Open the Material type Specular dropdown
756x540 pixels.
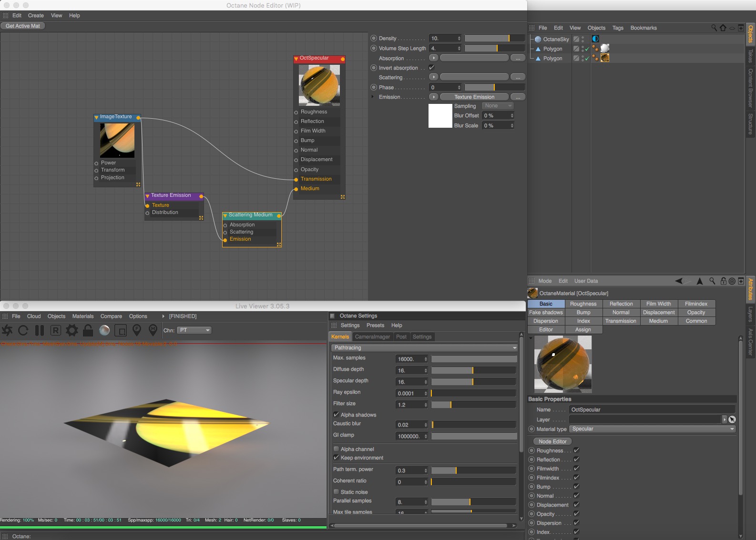pyautogui.click(x=653, y=429)
